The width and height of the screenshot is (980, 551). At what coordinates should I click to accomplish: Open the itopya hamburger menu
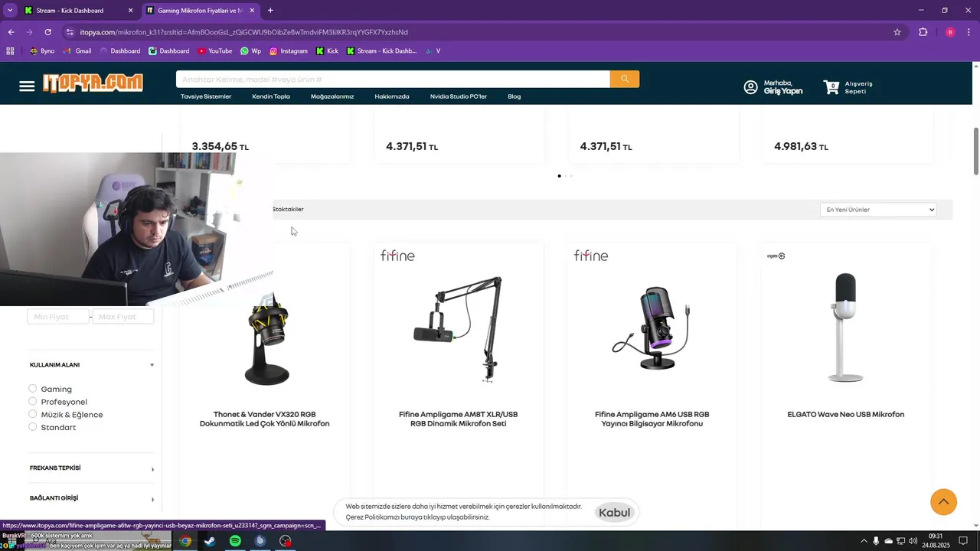pos(27,86)
